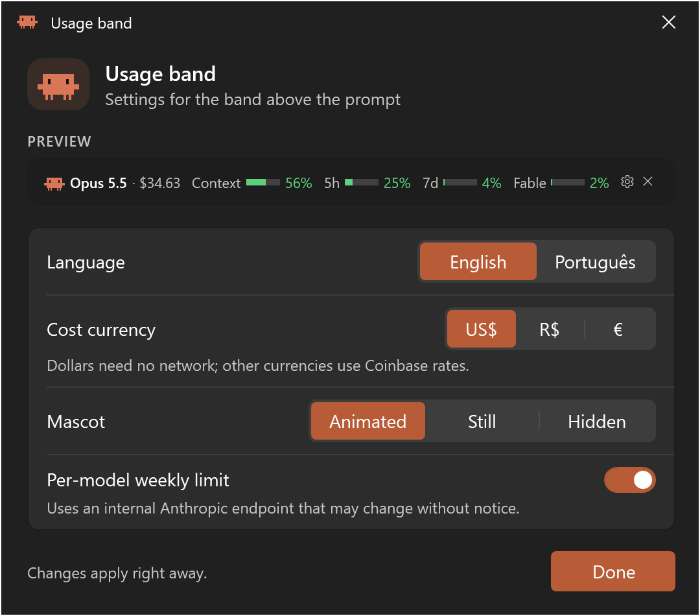Click 'Changes apply right away.' text

pyautogui.click(x=117, y=573)
